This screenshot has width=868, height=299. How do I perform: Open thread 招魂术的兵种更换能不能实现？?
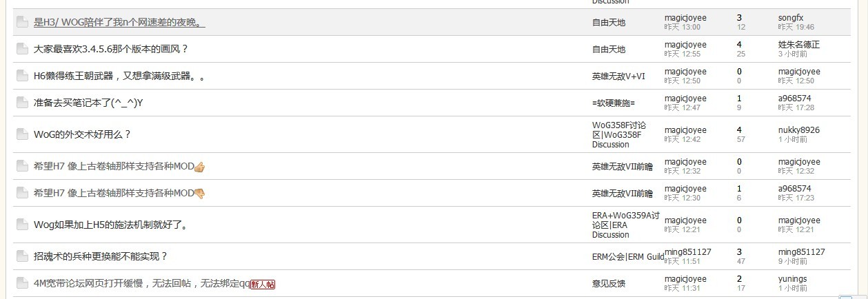tap(101, 256)
